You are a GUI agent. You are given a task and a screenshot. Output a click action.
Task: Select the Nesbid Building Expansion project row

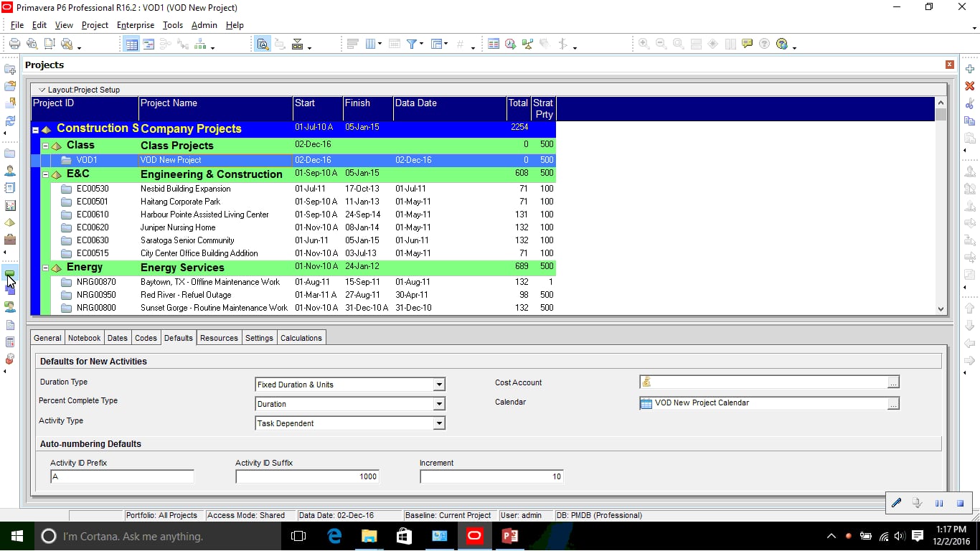293,189
